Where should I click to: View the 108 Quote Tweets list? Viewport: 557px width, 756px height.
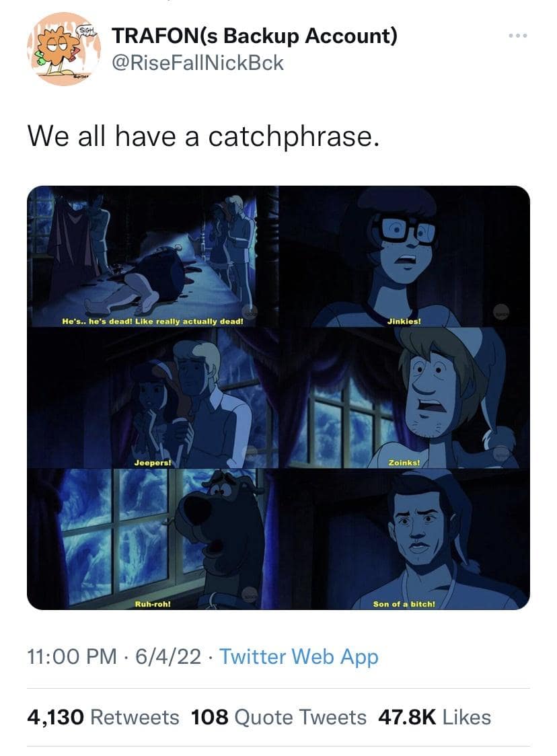(x=278, y=717)
